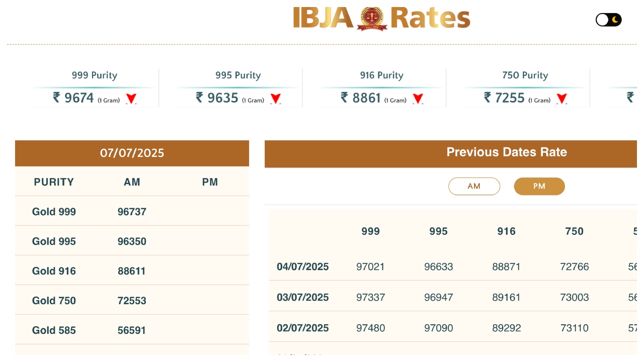Select the PM previous rates tab
This screenshot has width=644, height=362.
point(539,186)
